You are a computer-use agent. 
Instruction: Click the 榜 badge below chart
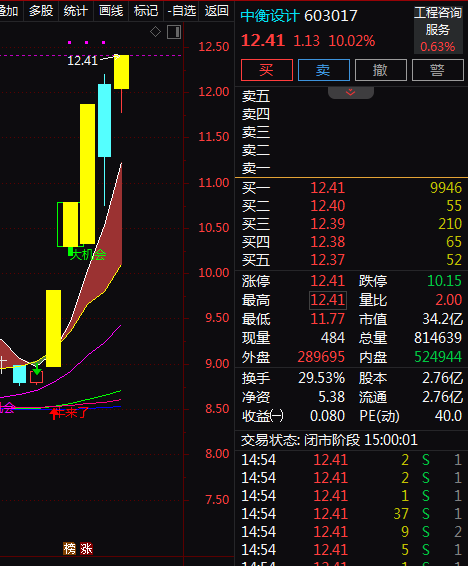pyautogui.click(x=70, y=548)
